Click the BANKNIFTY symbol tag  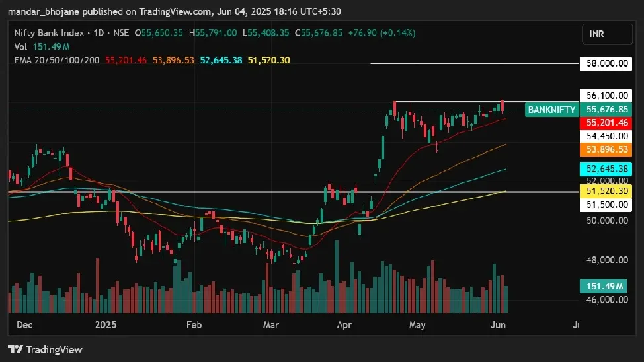(x=551, y=110)
